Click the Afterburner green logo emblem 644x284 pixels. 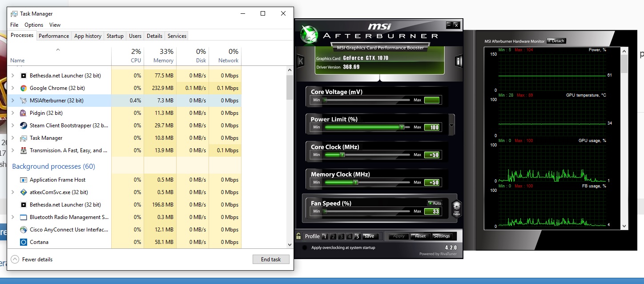coord(310,35)
